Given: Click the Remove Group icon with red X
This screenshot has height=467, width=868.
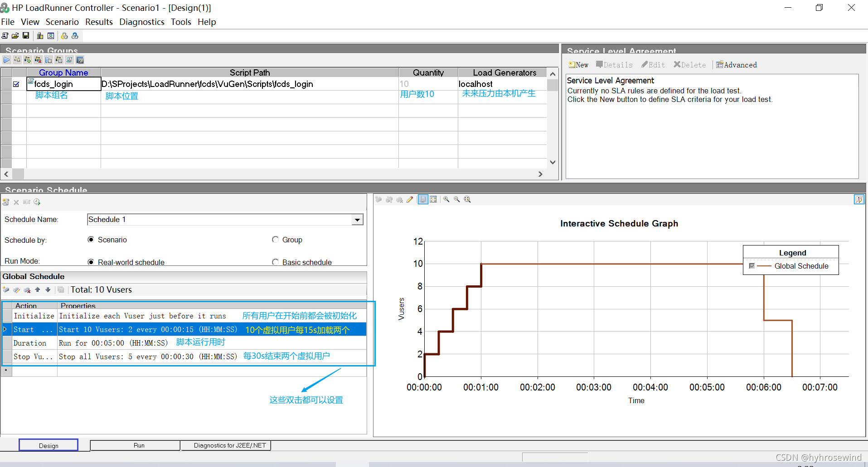Looking at the screenshot, I should [38, 60].
